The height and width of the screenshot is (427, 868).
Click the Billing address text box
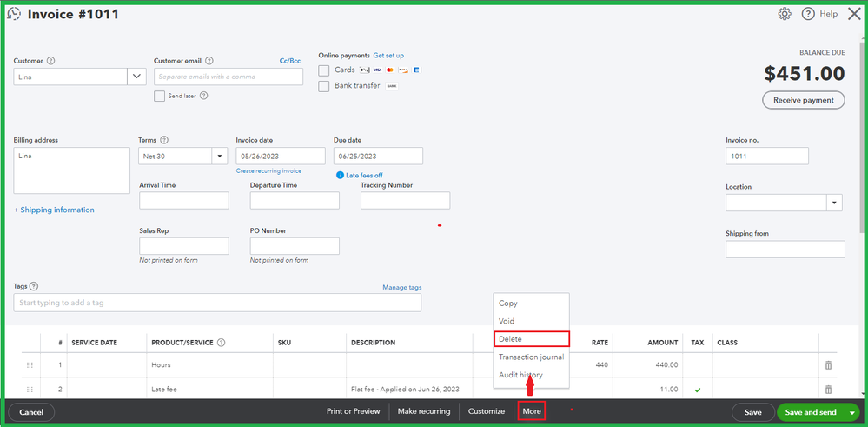(71, 170)
